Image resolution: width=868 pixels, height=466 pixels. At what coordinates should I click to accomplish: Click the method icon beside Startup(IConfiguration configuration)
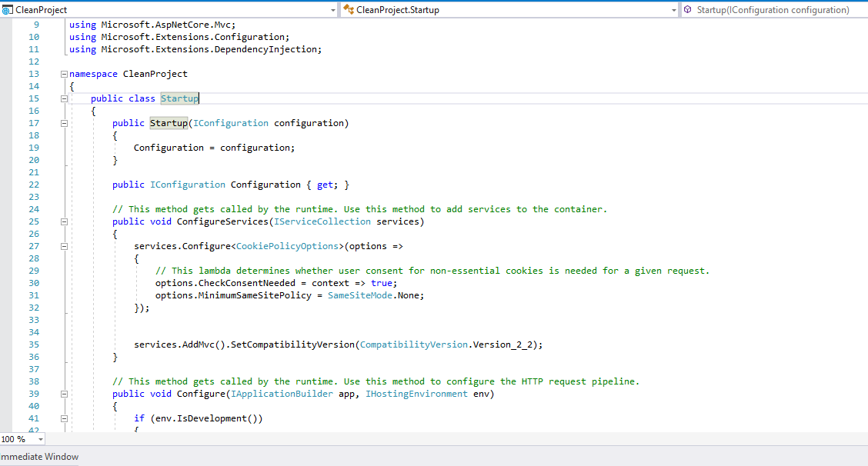pos(687,9)
